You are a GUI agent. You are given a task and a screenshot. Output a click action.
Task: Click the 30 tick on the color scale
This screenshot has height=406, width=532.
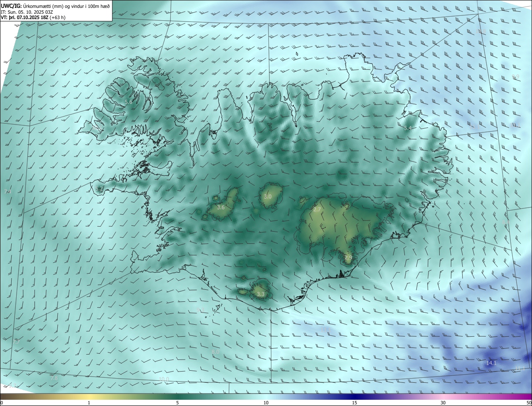point(443,403)
